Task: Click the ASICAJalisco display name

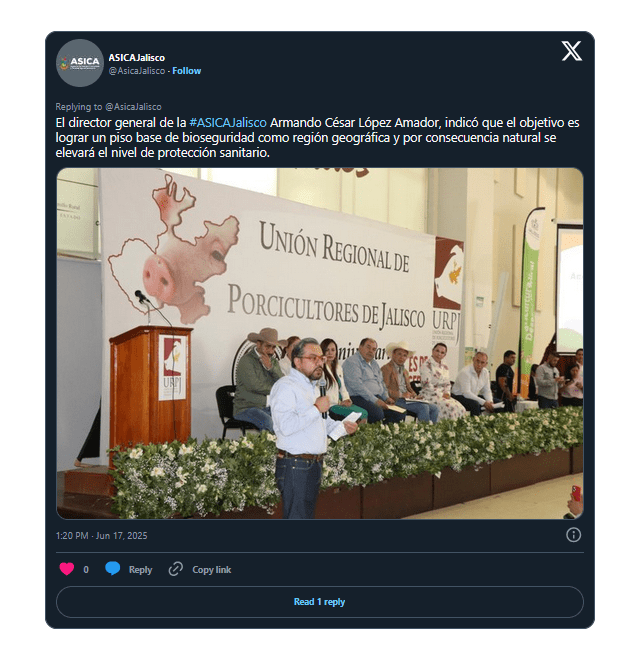Action: pyautogui.click(x=136, y=57)
